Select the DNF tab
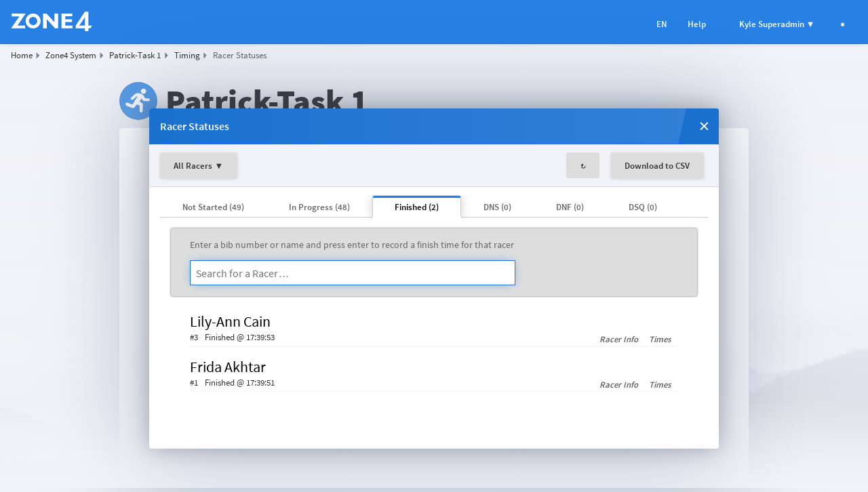The image size is (868, 492). point(570,207)
